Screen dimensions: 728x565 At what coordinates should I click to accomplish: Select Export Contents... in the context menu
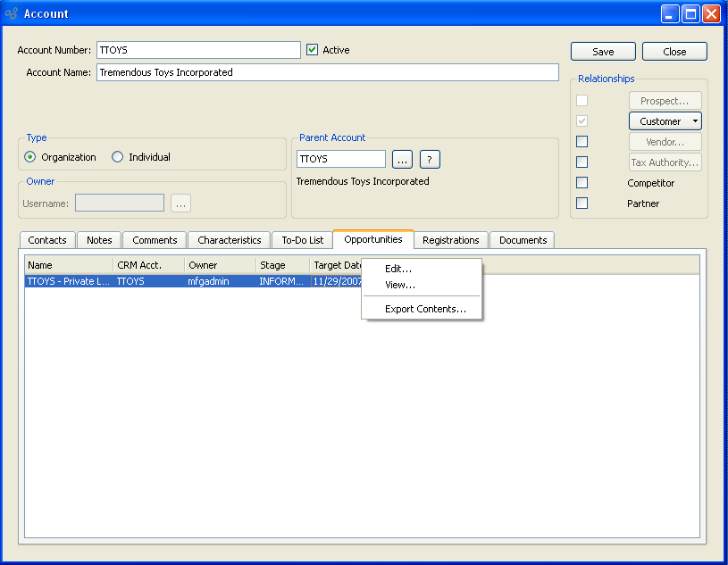(425, 310)
